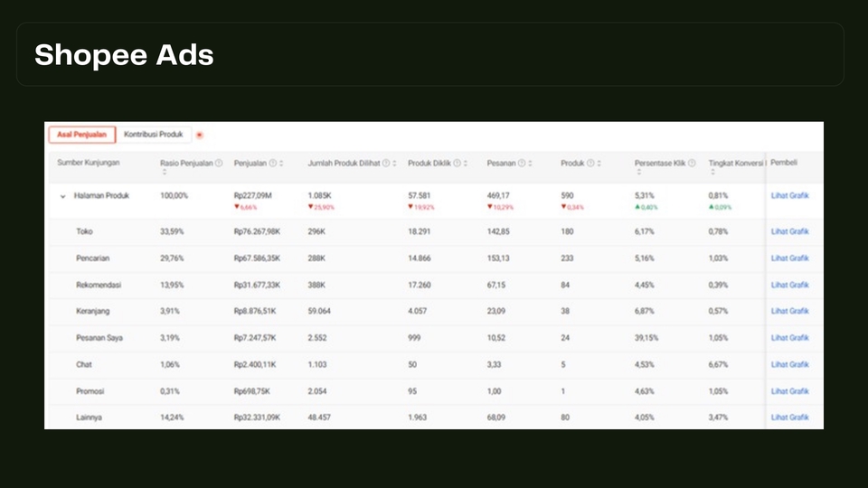
Task: Switch to the Kontribusi Produk tab
Action: click(154, 135)
